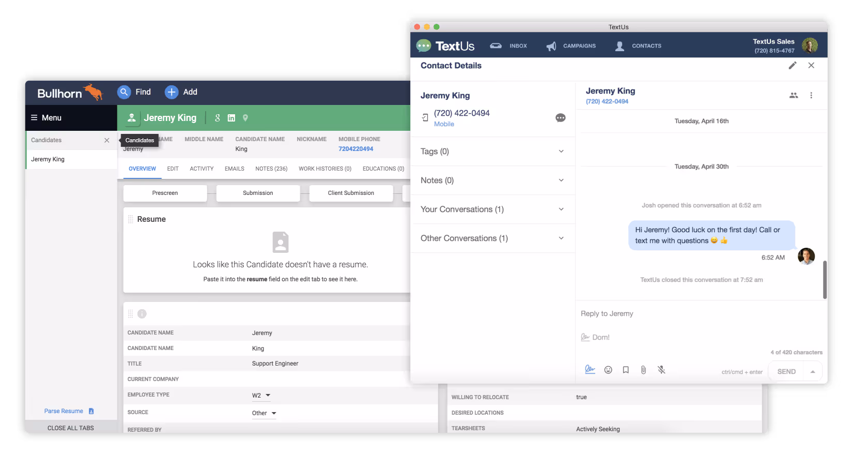This screenshot has width=868, height=455.
Task: Click the Add plus icon in Bullhorn
Action: [x=171, y=92]
